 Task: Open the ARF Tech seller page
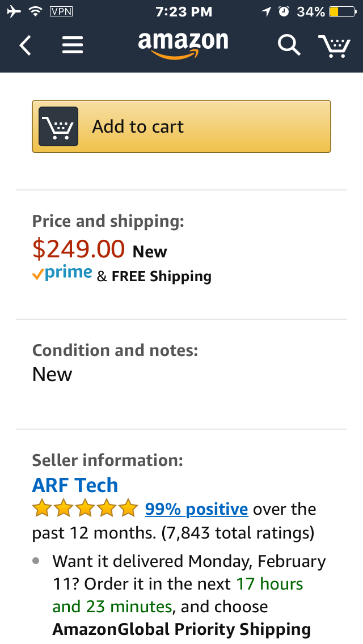click(75, 485)
